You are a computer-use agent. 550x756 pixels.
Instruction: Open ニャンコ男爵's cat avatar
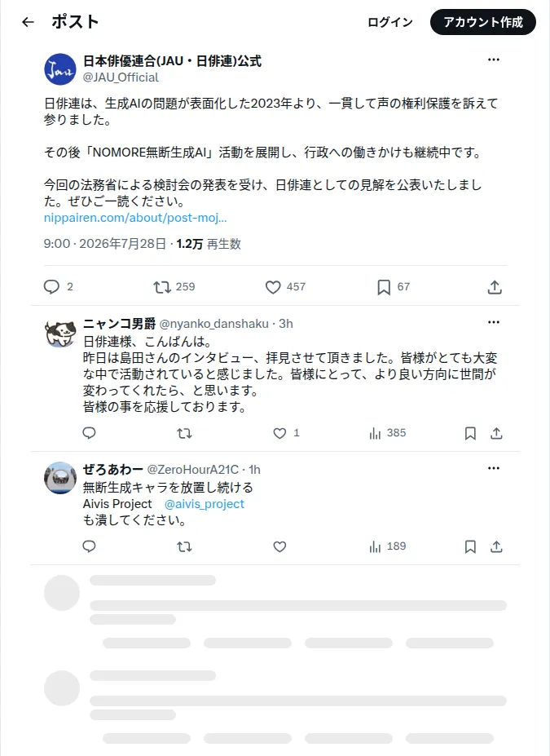point(60,333)
